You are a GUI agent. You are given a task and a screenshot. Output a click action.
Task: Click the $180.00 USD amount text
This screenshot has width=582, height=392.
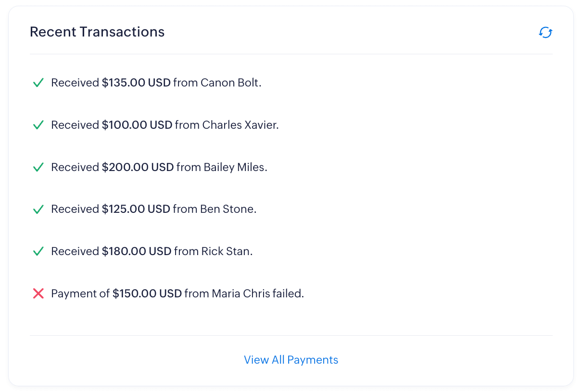pos(137,251)
